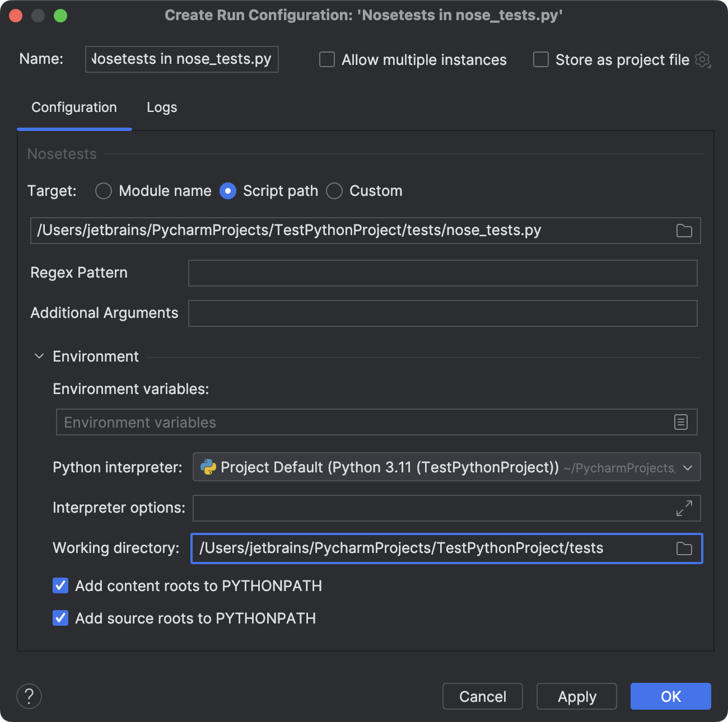Choose the Custom target radio button

tap(334, 191)
